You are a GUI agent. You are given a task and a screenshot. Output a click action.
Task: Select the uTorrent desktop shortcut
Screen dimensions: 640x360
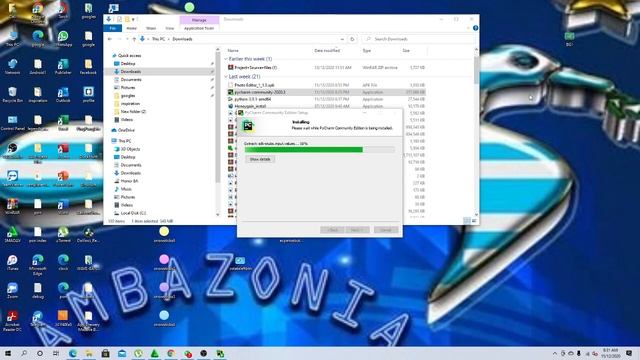[63, 235]
